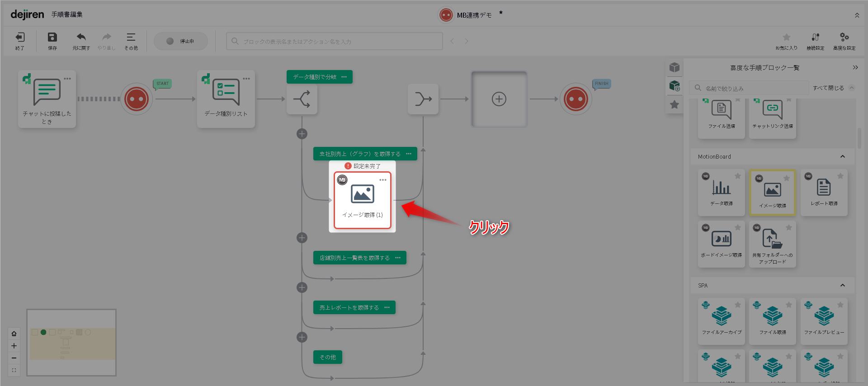Open menu of イメージ取得 (1) block
This screenshot has height=386, width=868.
coord(383,180)
